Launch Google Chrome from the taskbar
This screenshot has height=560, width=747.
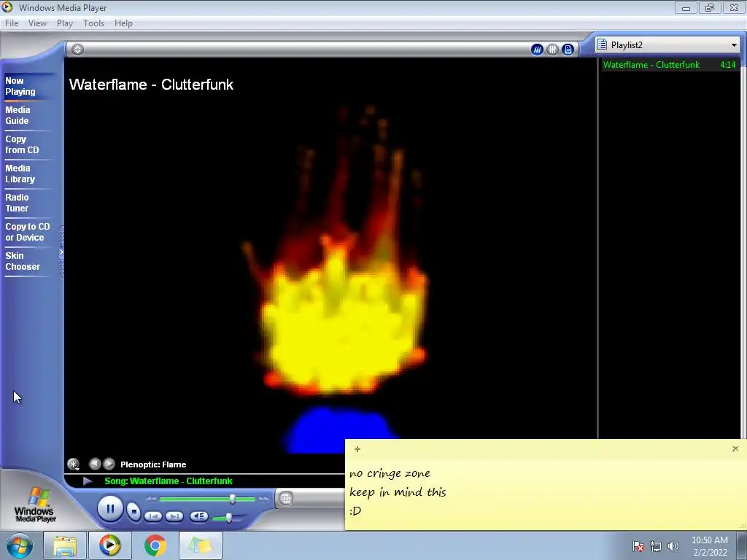(155, 545)
